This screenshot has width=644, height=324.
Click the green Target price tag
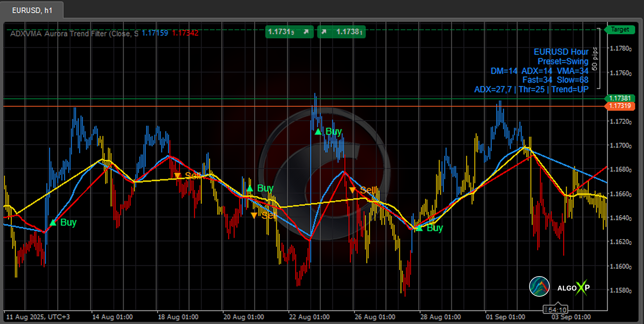coord(620,30)
